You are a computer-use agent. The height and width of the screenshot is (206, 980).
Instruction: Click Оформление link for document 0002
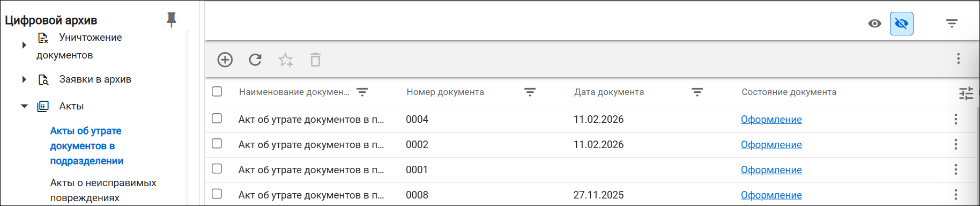[x=771, y=145]
